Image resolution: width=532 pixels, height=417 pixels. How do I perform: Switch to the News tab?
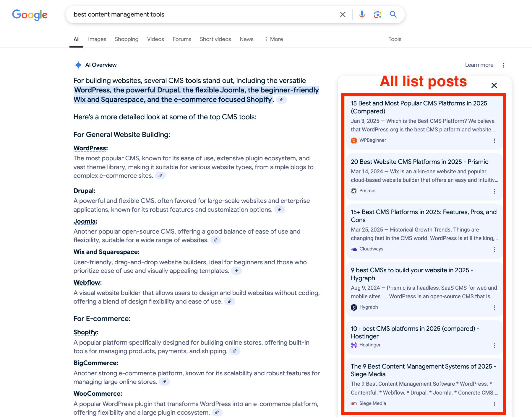click(x=246, y=39)
